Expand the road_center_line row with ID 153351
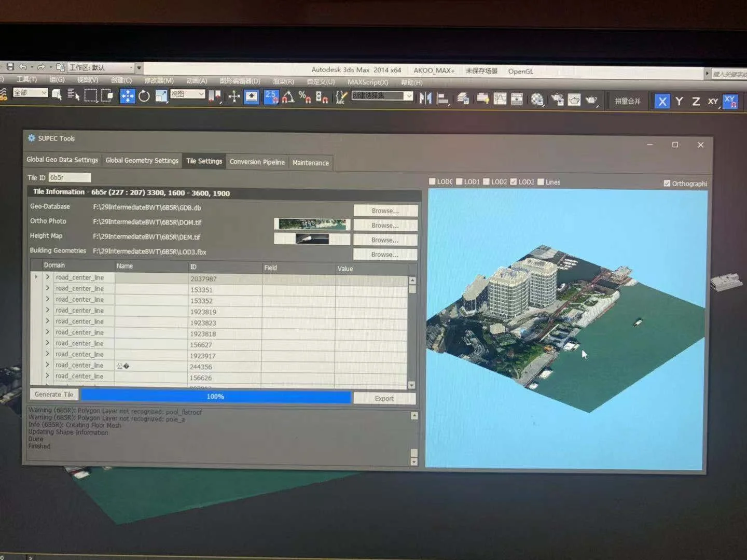 48,288
